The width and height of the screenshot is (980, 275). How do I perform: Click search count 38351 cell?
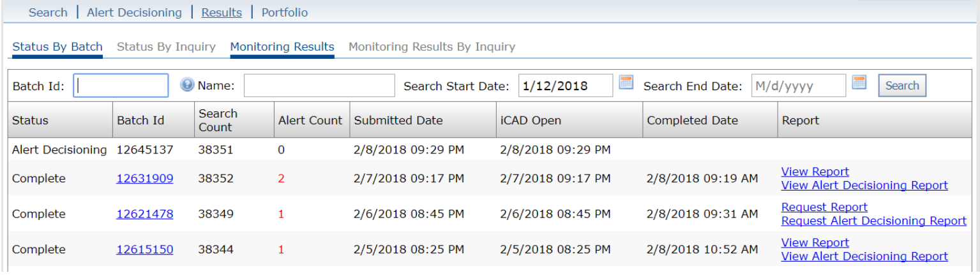[216, 150]
